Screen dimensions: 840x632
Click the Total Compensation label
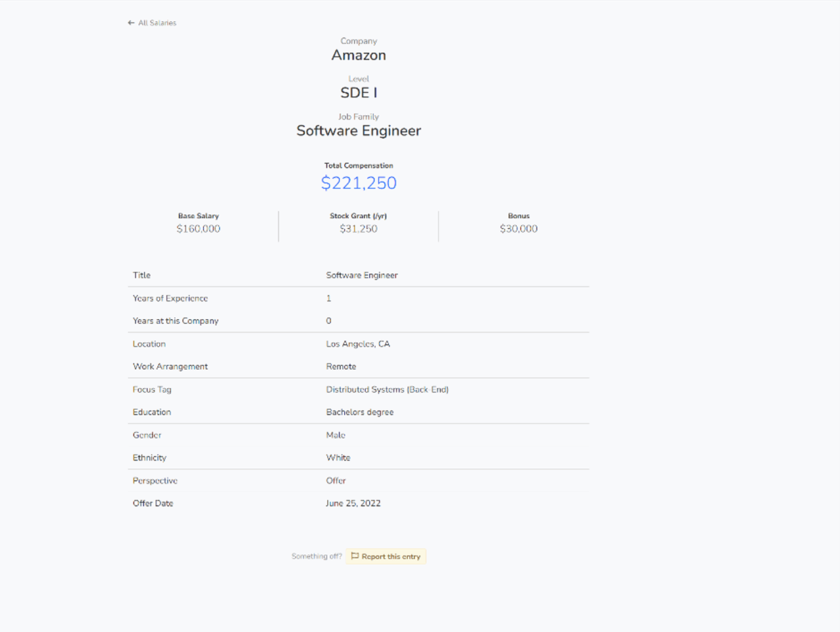tap(359, 165)
